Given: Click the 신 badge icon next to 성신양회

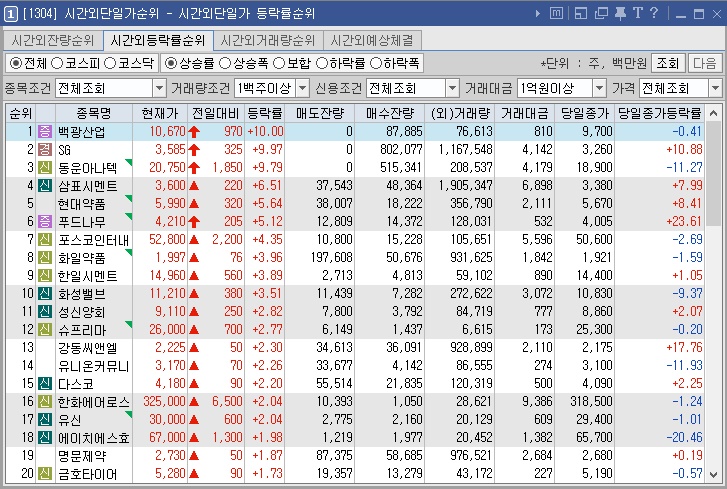Looking at the screenshot, I should 45,311.
